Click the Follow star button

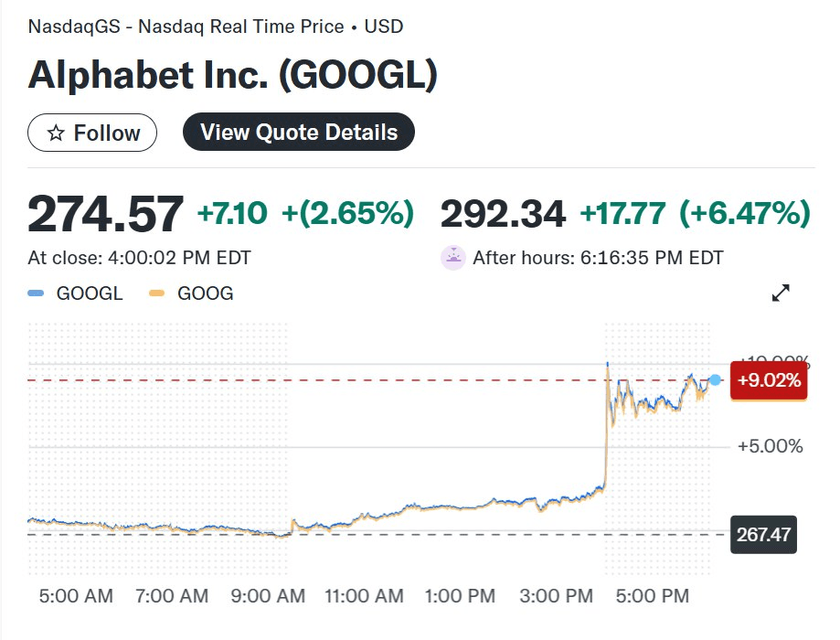click(x=92, y=133)
